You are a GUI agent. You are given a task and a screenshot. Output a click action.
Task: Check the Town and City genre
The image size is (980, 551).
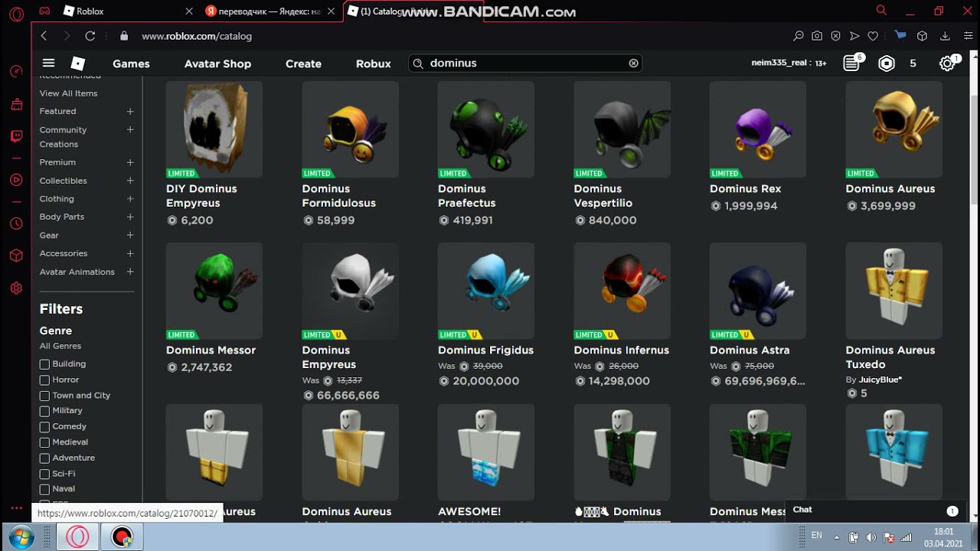click(x=44, y=396)
